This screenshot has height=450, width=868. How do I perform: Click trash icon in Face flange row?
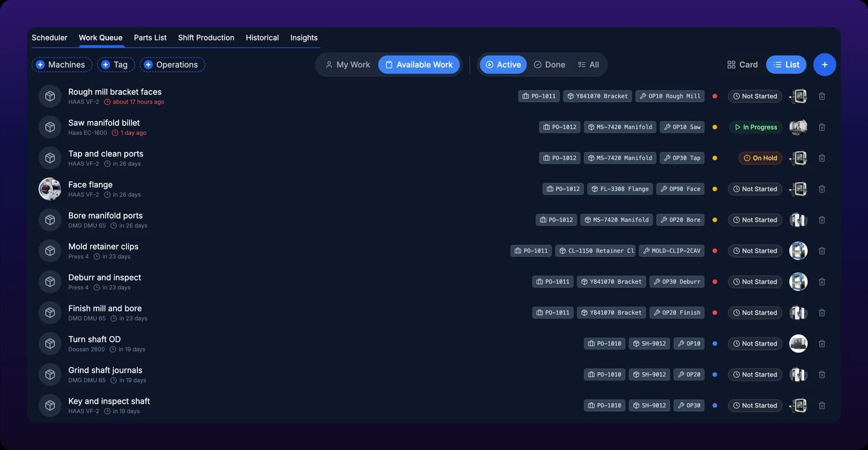[x=822, y=189]
